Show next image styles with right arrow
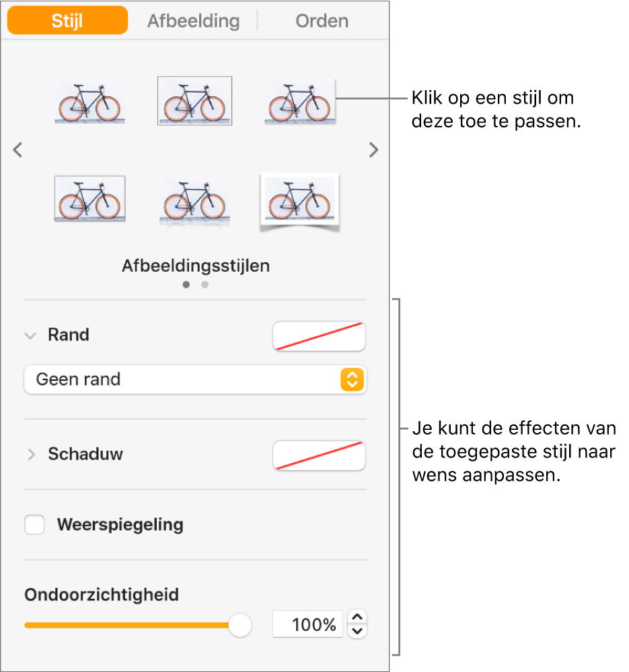 pyautogui.click(x=374, y=150)
